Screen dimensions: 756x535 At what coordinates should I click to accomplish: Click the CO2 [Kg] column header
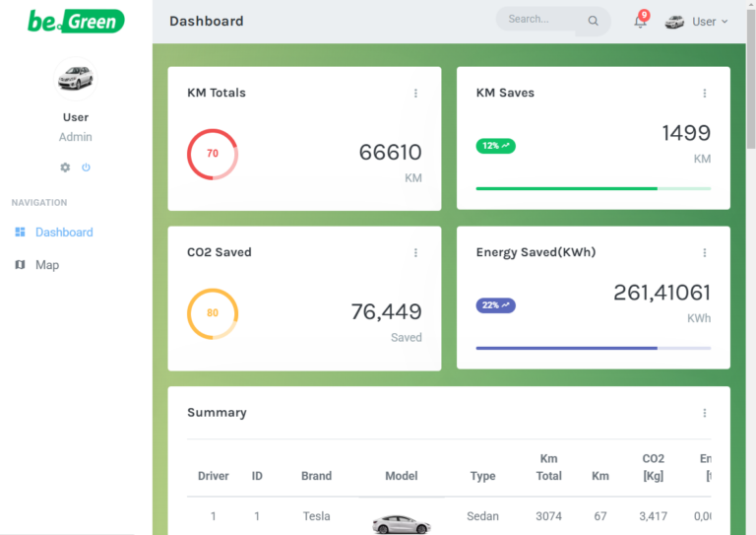[x=654, y=467]
